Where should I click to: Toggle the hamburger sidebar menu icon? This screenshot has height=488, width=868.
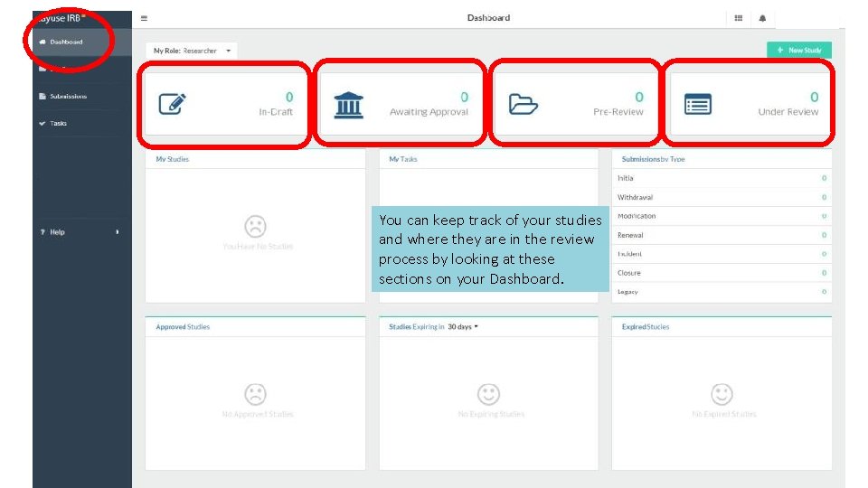coord(144,18)
